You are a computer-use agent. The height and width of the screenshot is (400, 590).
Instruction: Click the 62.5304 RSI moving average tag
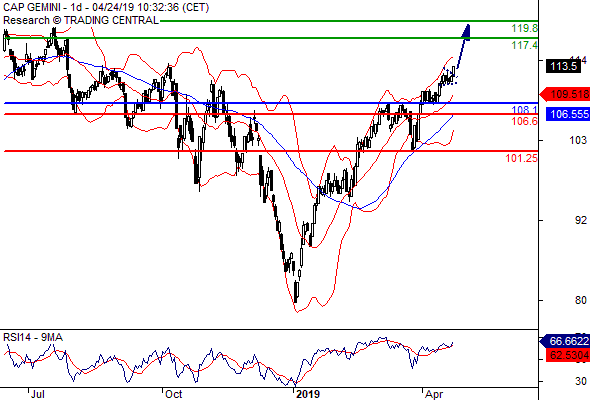tap(568, 355)
